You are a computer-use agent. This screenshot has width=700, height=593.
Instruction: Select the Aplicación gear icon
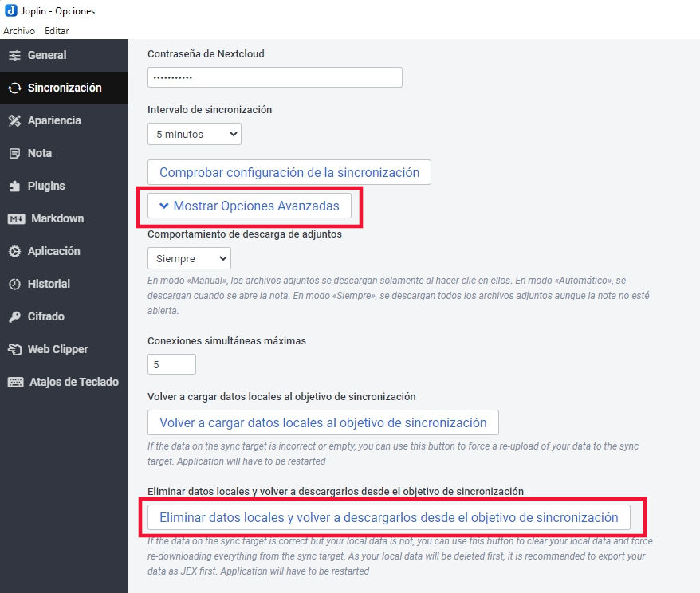click(14, 251)
